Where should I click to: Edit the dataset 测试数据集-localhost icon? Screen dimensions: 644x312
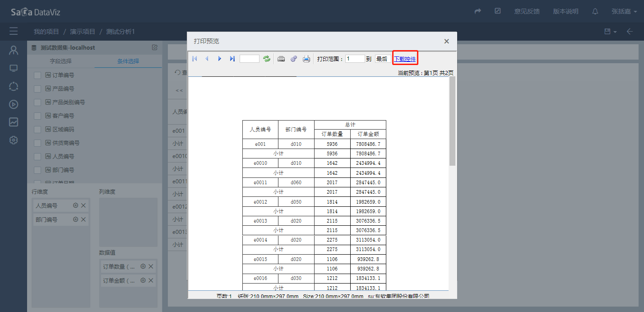tap(155, 47)
